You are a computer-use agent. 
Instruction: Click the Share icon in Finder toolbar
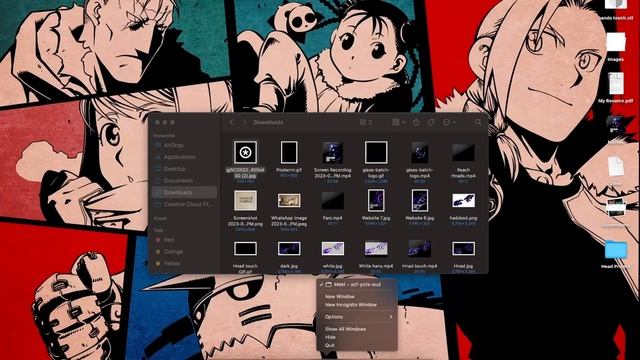416,122
